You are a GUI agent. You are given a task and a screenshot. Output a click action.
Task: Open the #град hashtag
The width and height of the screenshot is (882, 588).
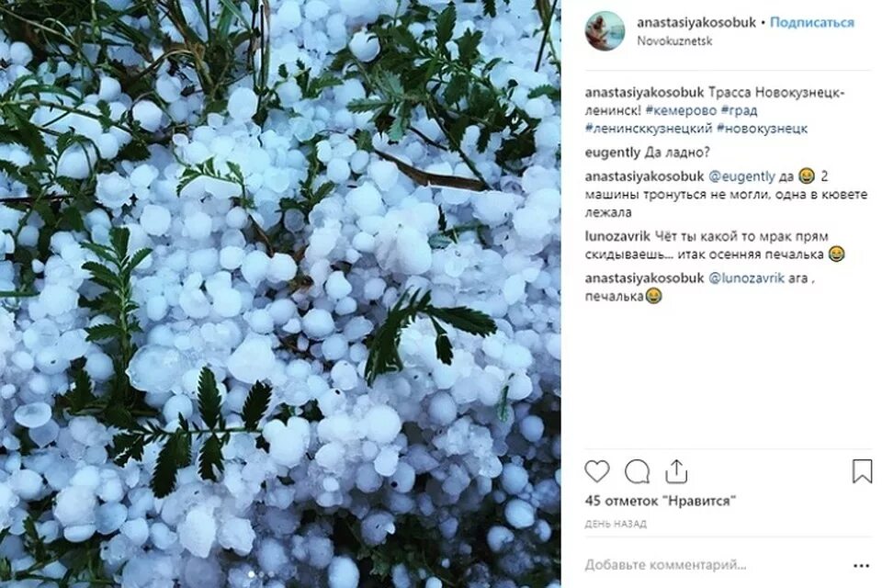pyautogui.click(x=739, y=110)
